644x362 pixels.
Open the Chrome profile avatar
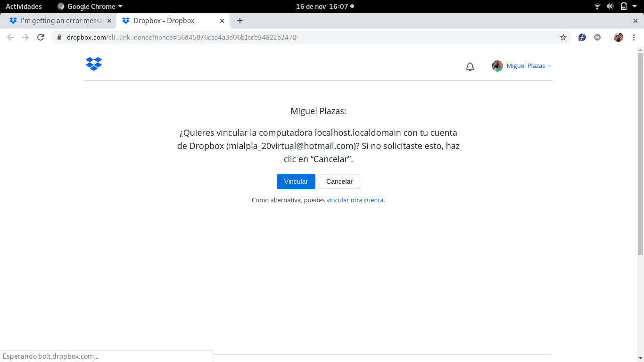tap(619, 37)
